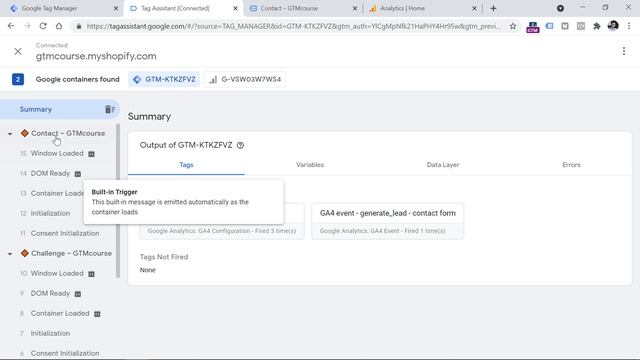Viewport: 640px width, 360px height.
Task: Open a new browser tab with plus button
Action: (493, 8)
